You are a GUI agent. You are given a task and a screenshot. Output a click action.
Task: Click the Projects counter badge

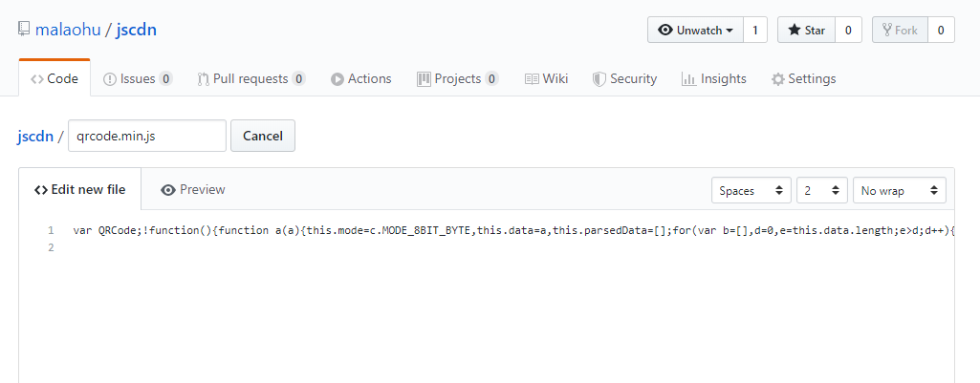tap(491, 78)
